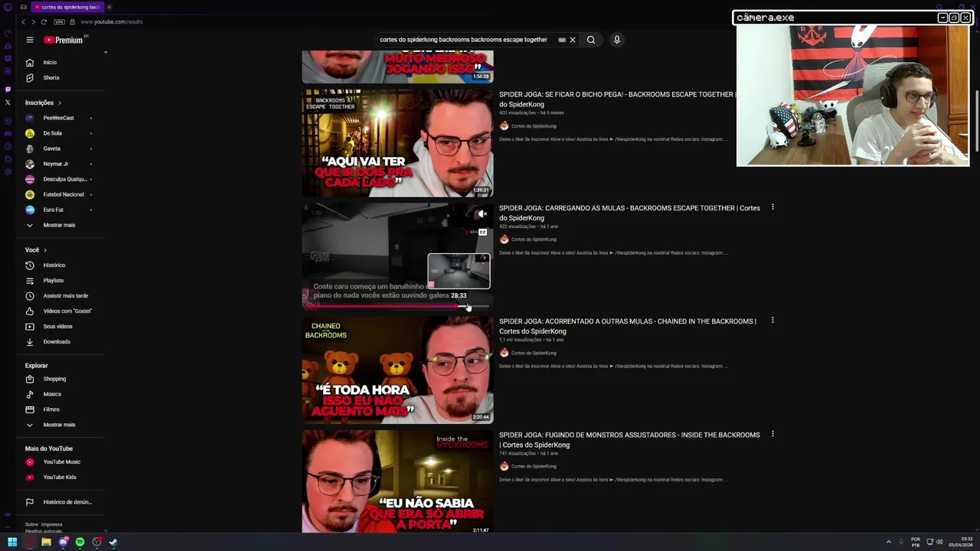Screen dimensions: 980x551
Task: Click the address bar URL field
Action: [112, 21]
